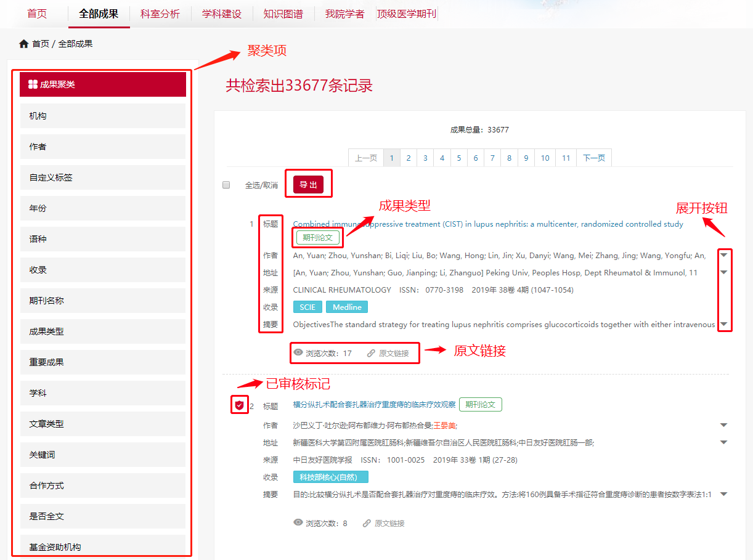Select the SCIE index badge
This screenshot has width=753, height=560.
pyautogui.click(x=307, y=307)
